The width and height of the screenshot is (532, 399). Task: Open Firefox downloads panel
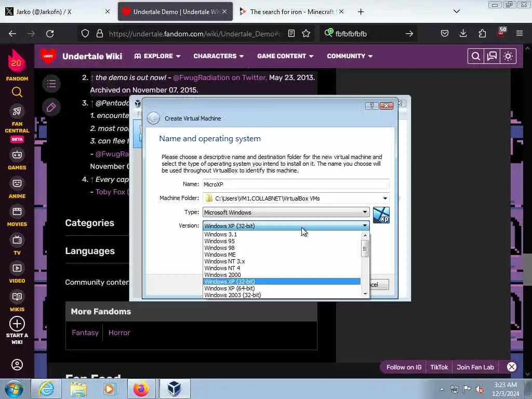tap(463, 34)
